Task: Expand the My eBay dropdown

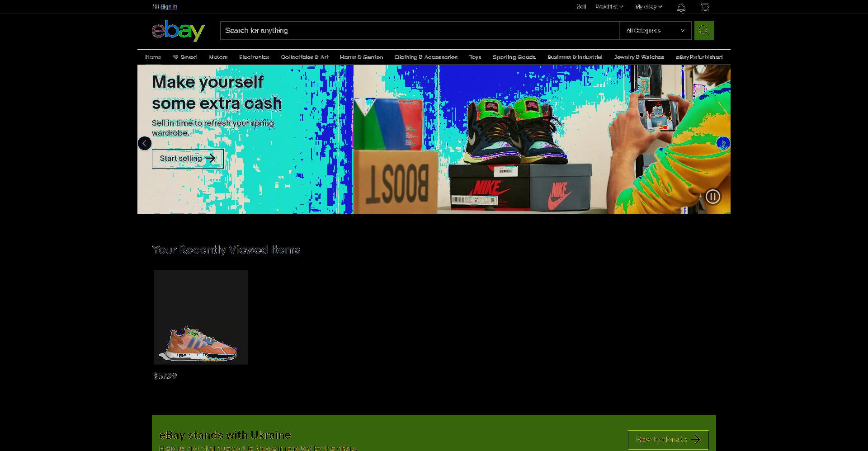Action: coord(649,7)
